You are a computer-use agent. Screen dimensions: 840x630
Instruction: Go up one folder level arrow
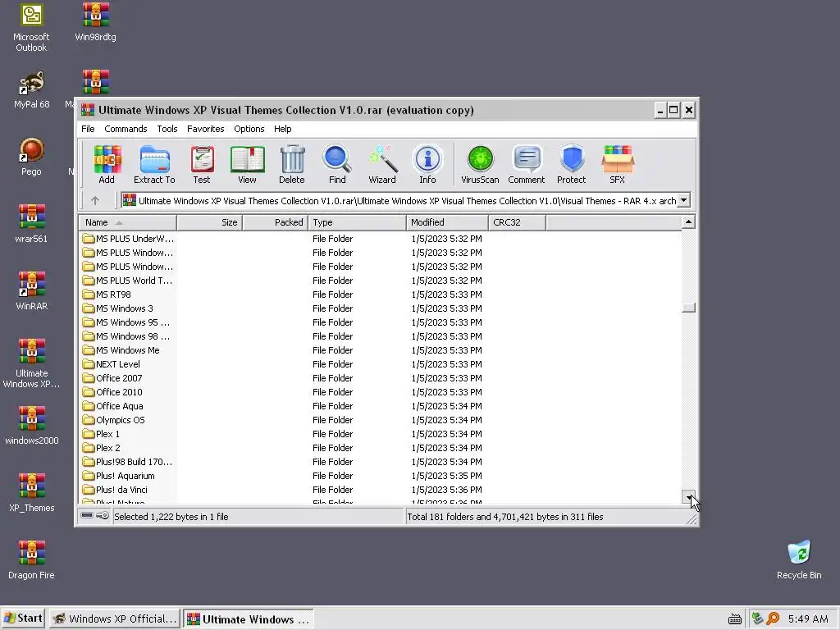point(95,200)
